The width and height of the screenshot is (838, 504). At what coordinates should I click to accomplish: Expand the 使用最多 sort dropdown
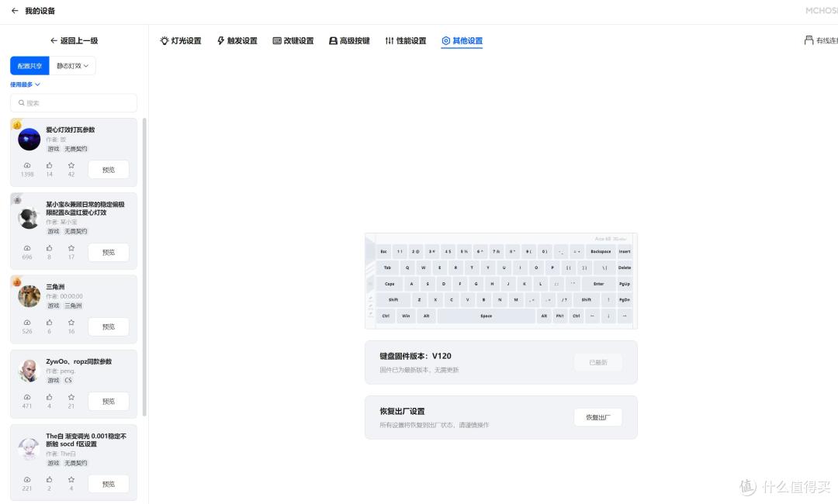click(x=25, y=85)
